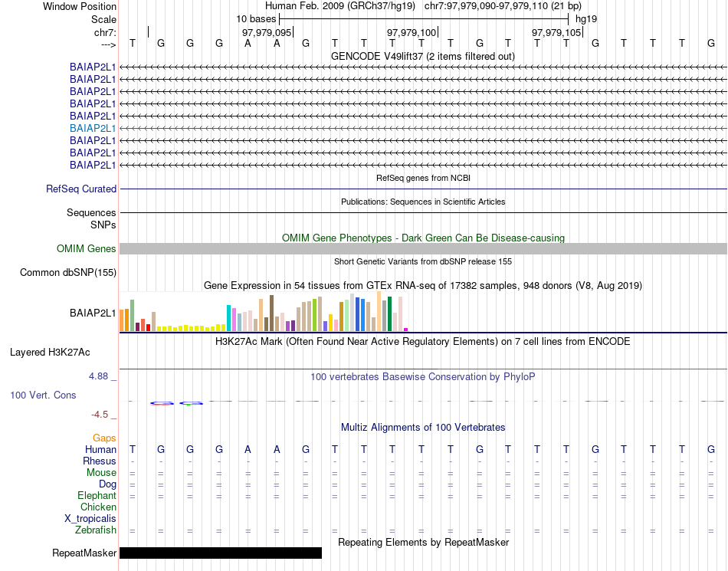Screen dimensions: 728x571
Task: Select the light-blue BAIAP2L1 transcript label
Action: [x=93, y=128]
